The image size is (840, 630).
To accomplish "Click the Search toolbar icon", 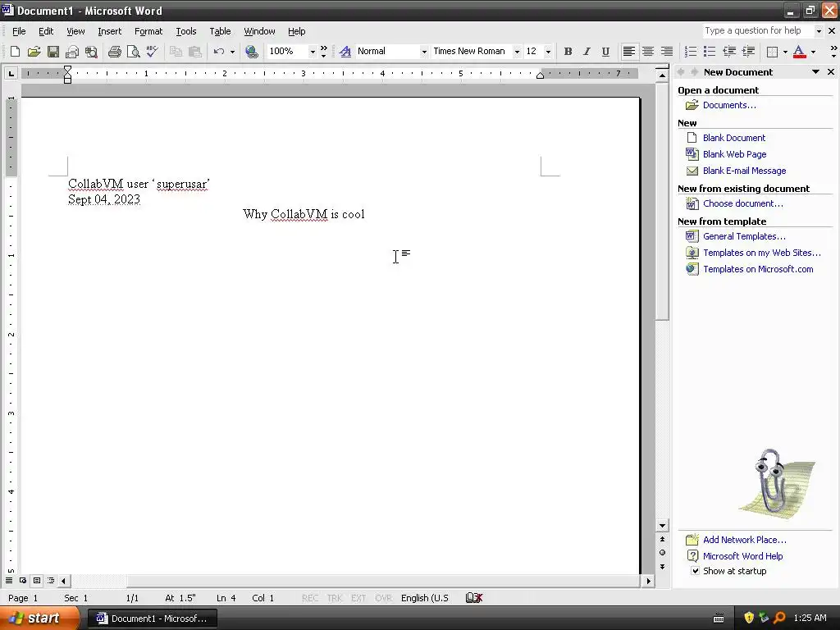I will 92,52.
